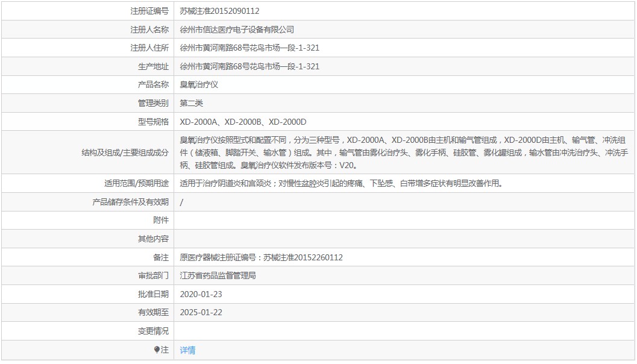Select the registrant name 徐州市信达医疗电子设备有限公司

point(237,30)
